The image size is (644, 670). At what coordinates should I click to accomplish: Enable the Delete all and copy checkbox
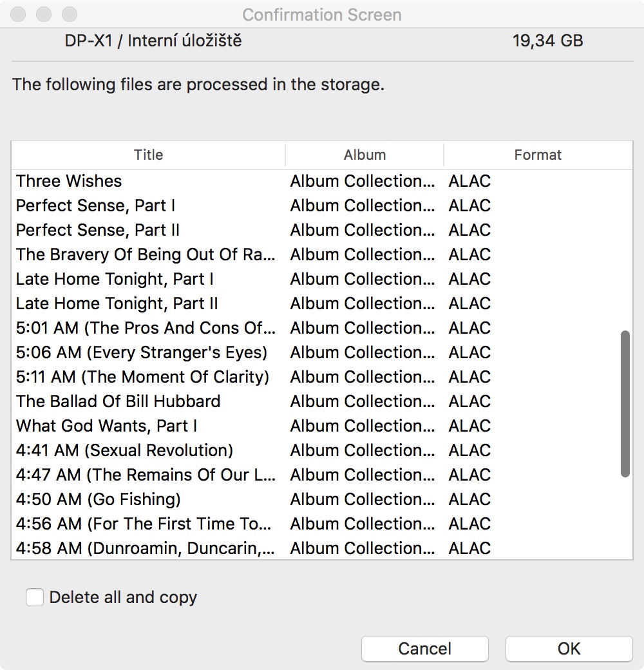[x=35, y=597]
